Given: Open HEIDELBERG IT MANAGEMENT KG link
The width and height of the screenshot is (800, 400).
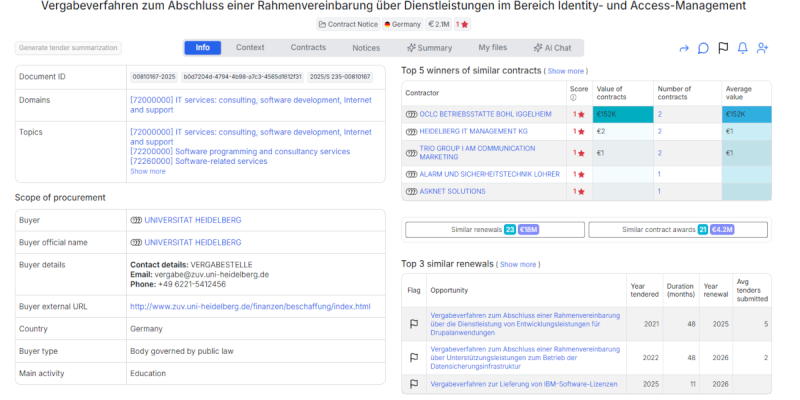Looking at the screenshot, I should [473, 132].
